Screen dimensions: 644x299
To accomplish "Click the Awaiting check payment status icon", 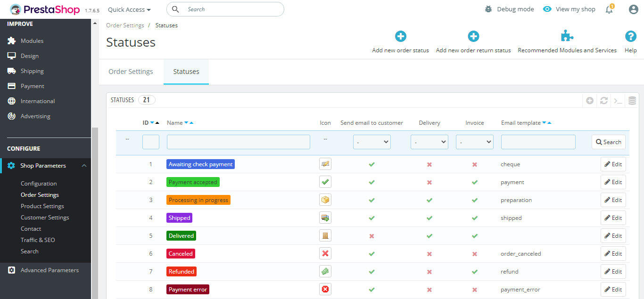I will [x=325, y=164].
